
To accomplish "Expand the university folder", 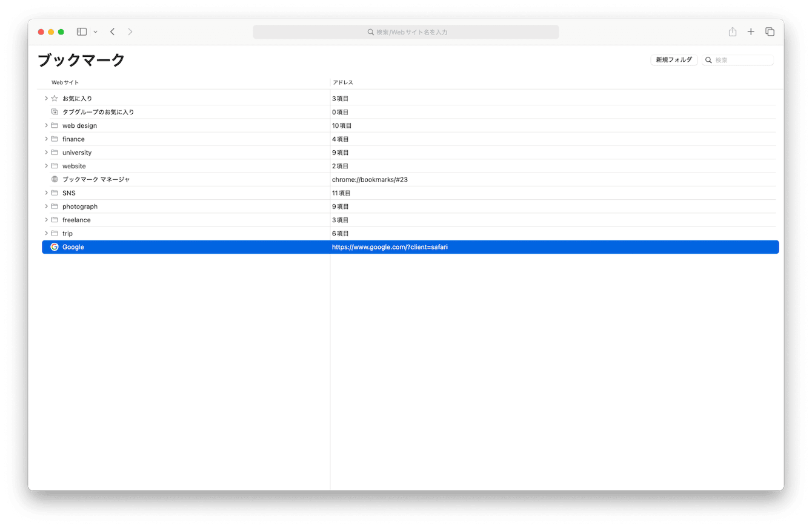I will pyautogui.click(x=46, y=152).
